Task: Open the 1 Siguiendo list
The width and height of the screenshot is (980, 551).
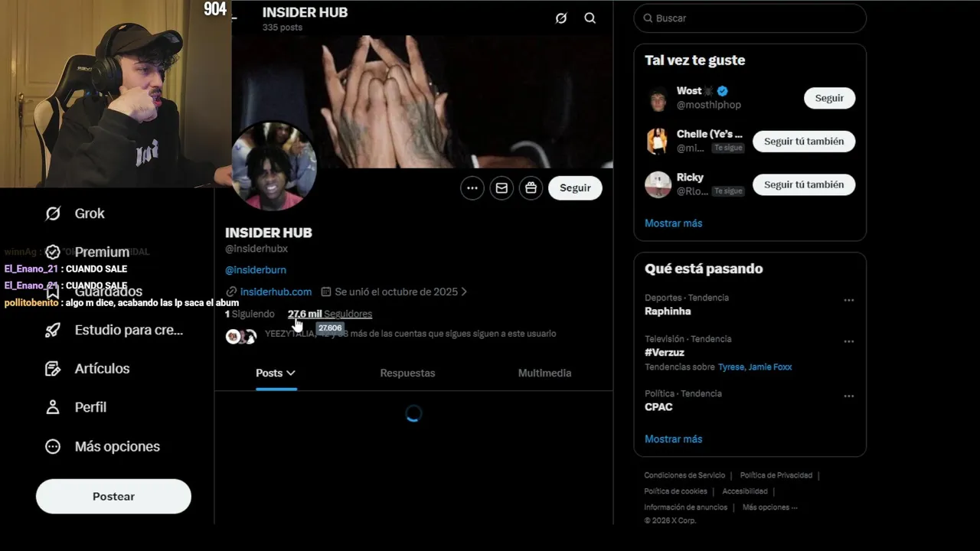Action: coord(250,314)
